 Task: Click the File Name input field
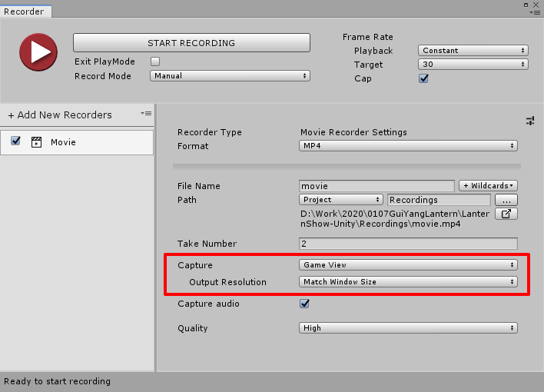point(376,186)
